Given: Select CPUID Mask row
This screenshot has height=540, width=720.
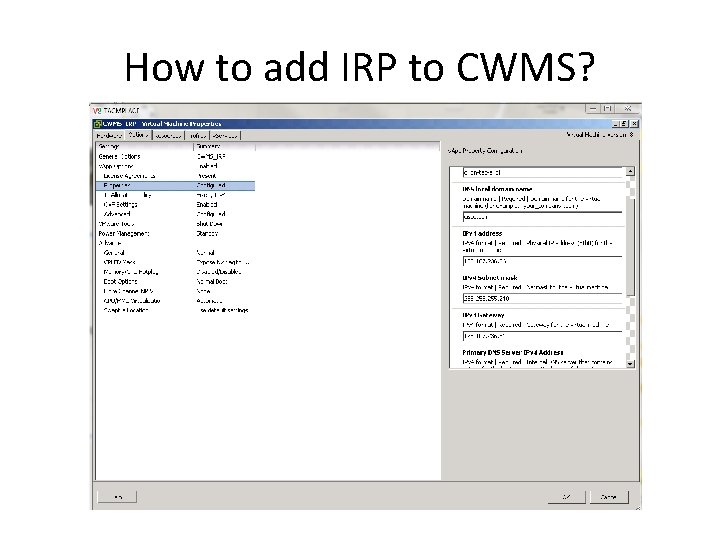Looking at the screenshot, I should click(x=175, y=263).
